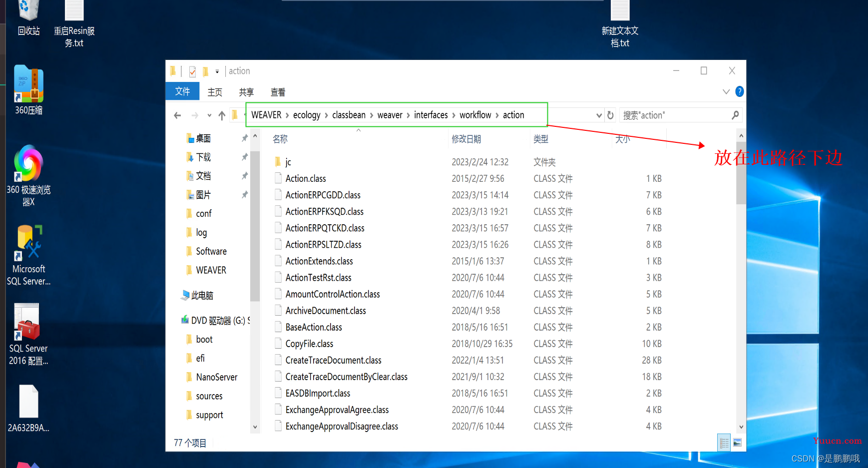Viewport: 868px width, 468px height.
Task: Navigate to WEAVER in the breadcrumb
Action: [x=266, y=115]
